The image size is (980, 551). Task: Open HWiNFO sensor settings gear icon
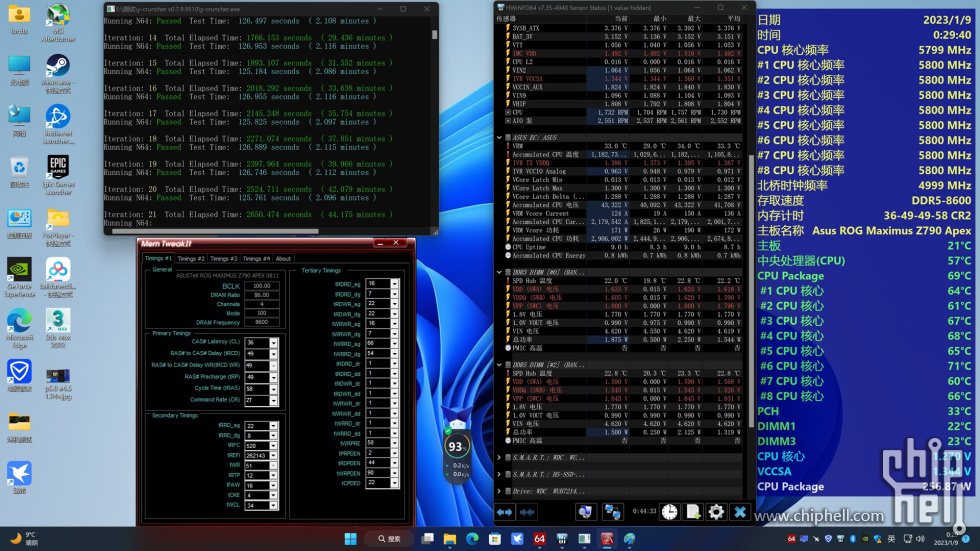pos(716,512)
